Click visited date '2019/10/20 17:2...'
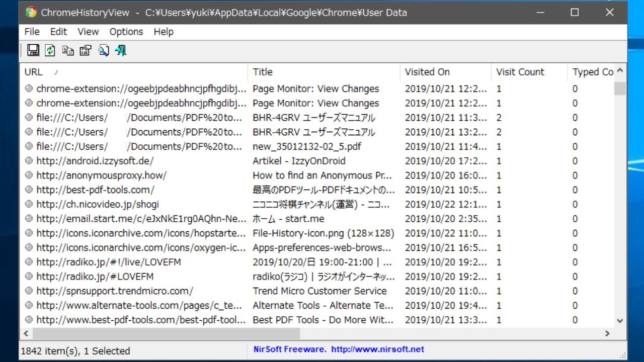Screen dimensions: 644x362 pyautogui.click(x=446, y=161)
